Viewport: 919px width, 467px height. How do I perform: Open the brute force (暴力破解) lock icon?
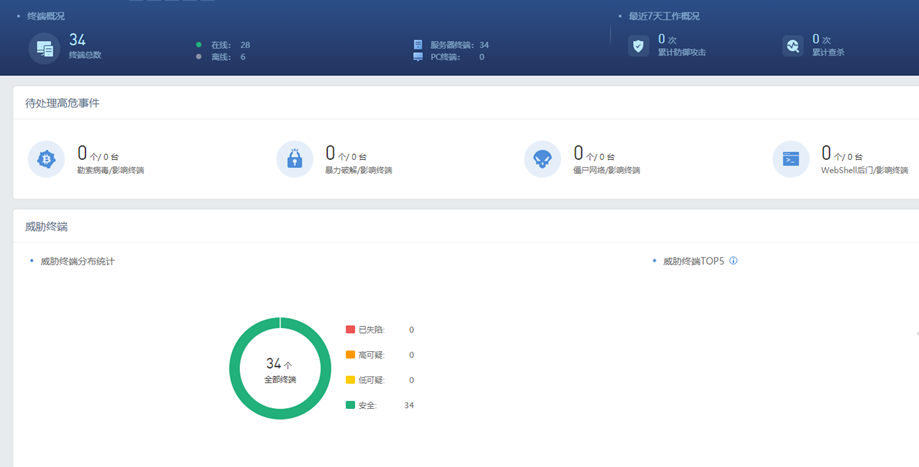(x=295, y=159)
